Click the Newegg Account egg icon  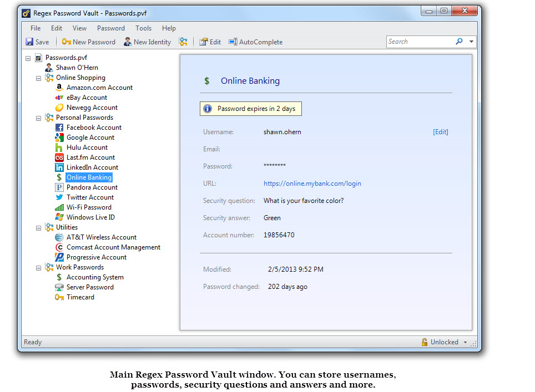pyautogui.click(x=59, y=108)
